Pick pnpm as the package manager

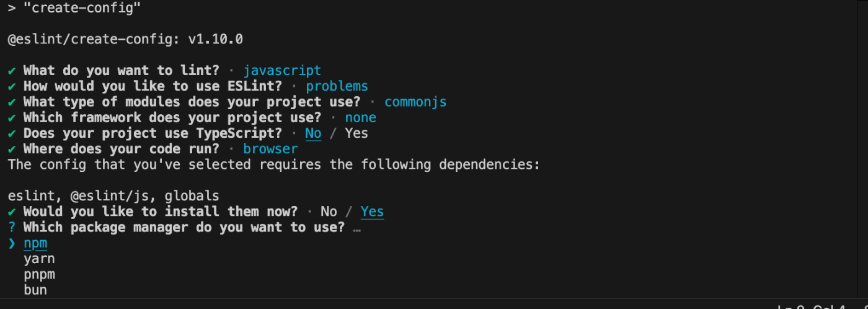[x=39, y=274]
